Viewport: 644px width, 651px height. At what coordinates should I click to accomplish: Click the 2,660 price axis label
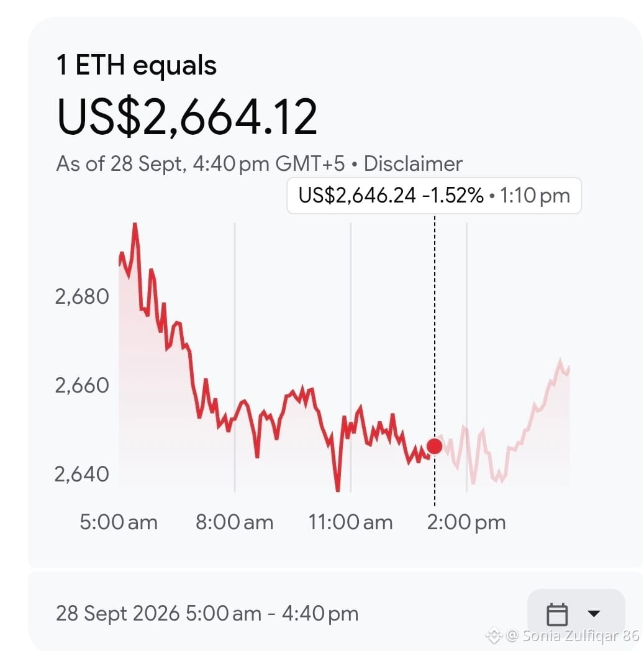tap(82, 385)
